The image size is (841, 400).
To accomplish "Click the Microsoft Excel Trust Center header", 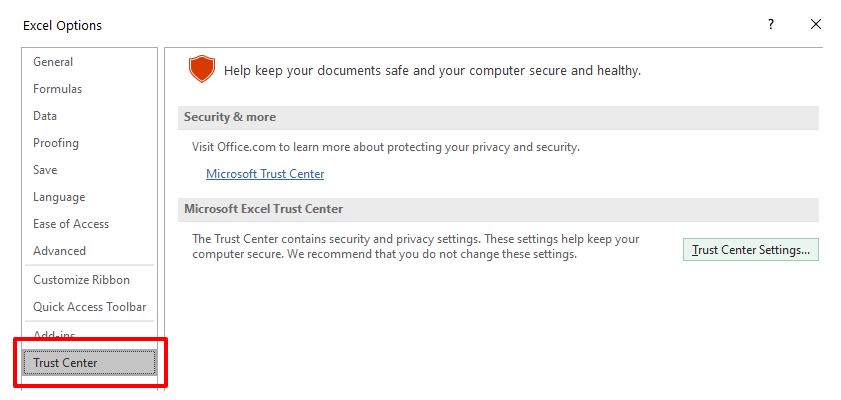I will [263, 209].
